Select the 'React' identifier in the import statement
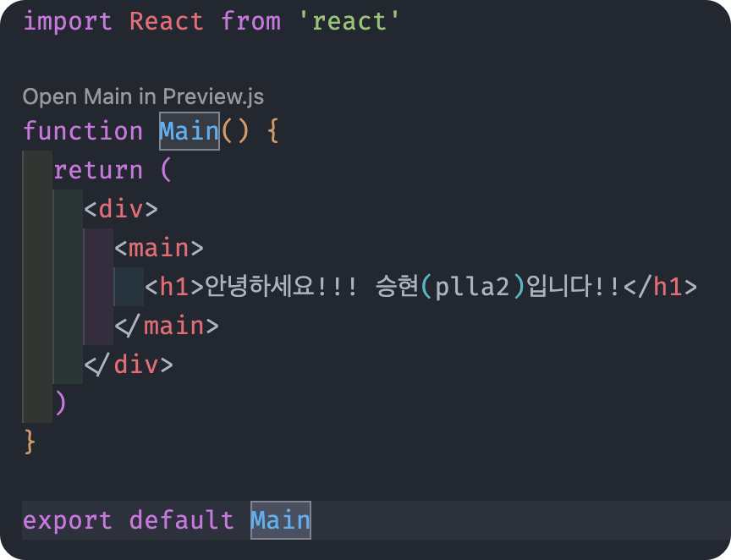This screenshot has width=731, height=560. 167,21
